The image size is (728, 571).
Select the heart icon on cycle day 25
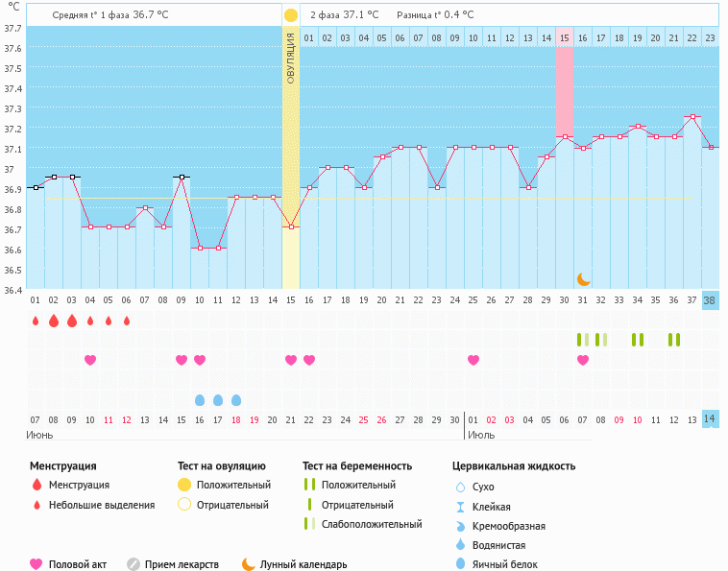pyautogui.click(x=473, y=360)
